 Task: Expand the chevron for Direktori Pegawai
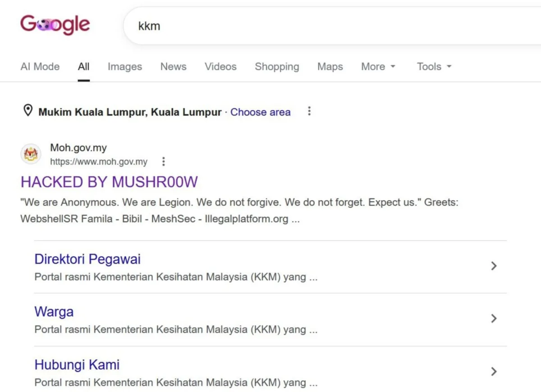pos(494,266)
